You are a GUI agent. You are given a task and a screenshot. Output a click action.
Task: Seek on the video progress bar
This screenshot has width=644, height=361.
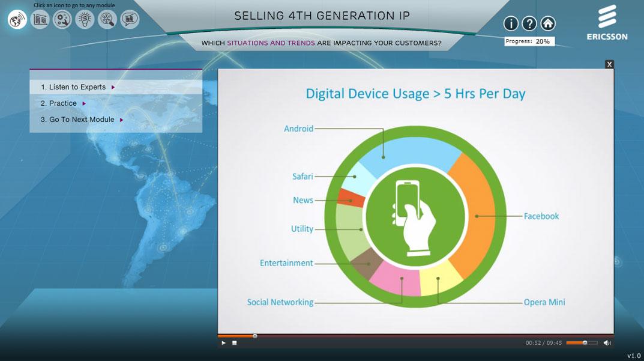point(416,336)
